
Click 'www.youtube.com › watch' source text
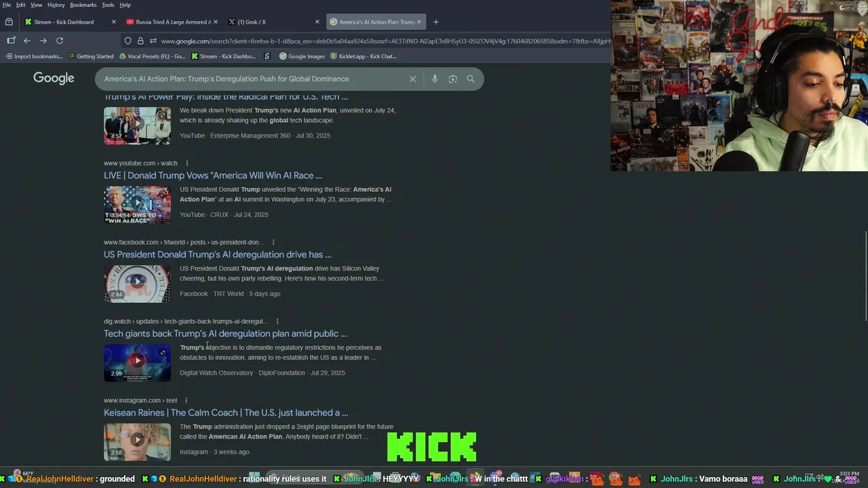[140, 163]
